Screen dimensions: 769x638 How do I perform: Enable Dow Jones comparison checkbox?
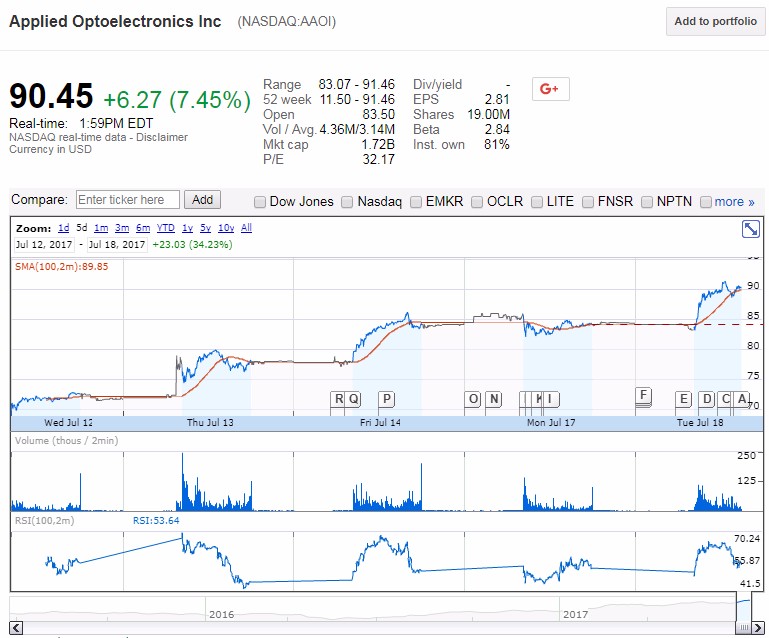(260, 202)
